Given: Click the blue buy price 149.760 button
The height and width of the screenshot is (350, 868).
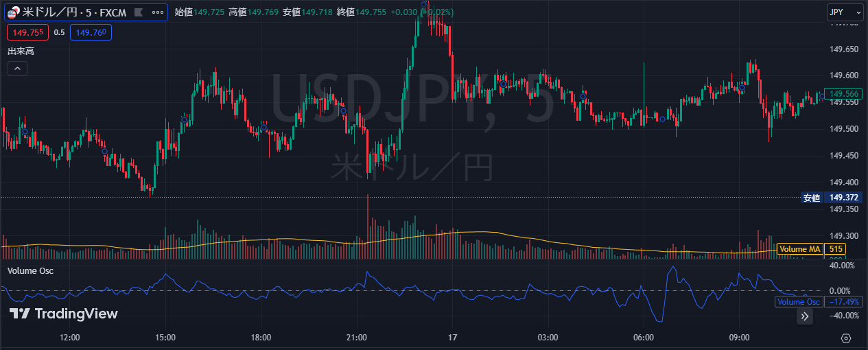Looking at the screenshot, I should click(91, 32).
